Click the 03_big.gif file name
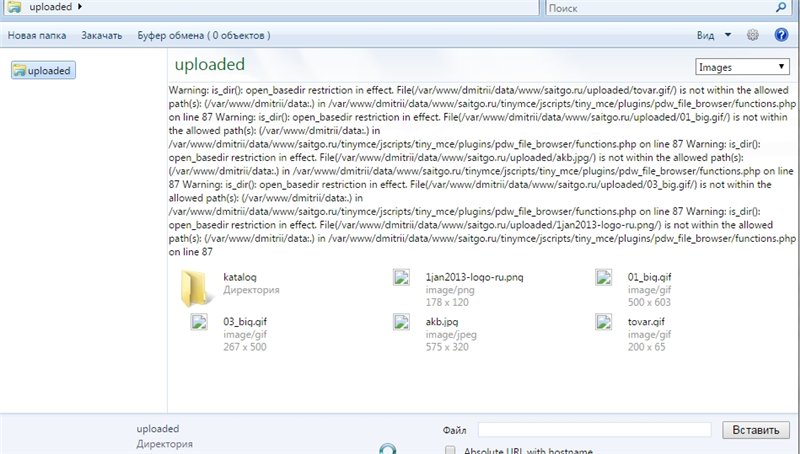Viewport: 800px width, 454px height. [245, 321]
